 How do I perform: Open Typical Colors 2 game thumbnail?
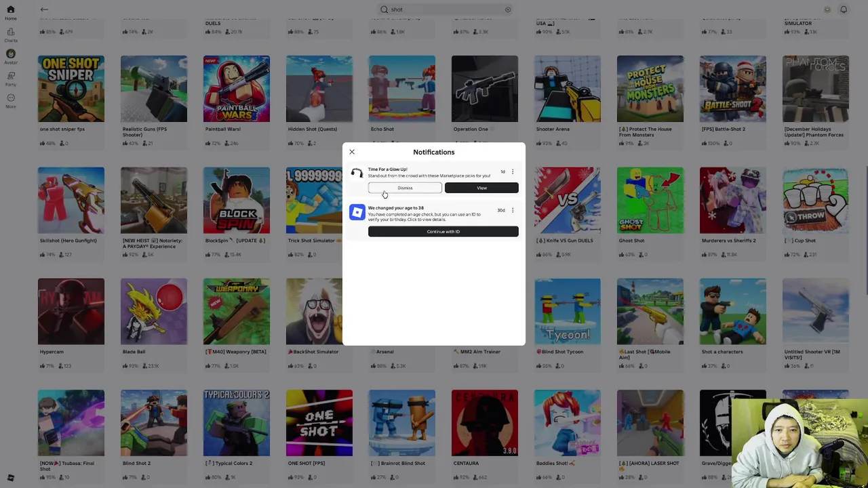(x=237, y=423)
